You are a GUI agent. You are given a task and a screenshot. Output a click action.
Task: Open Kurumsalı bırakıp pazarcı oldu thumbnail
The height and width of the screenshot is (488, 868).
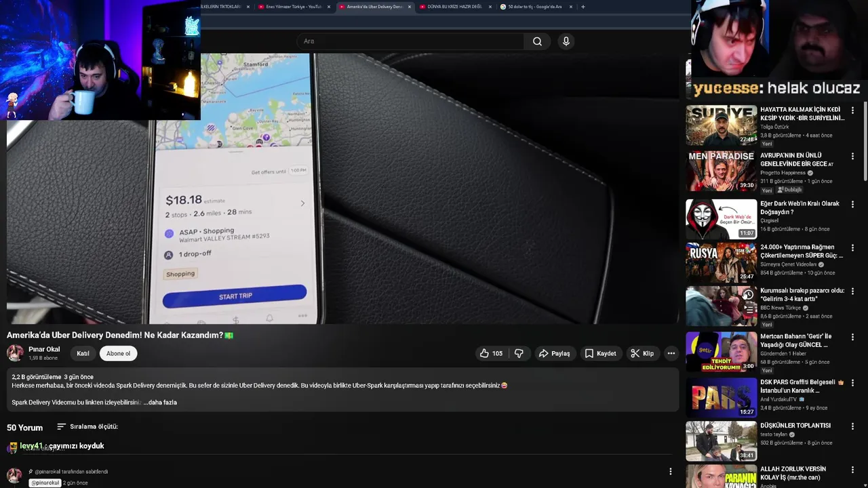tap(721, 306)
